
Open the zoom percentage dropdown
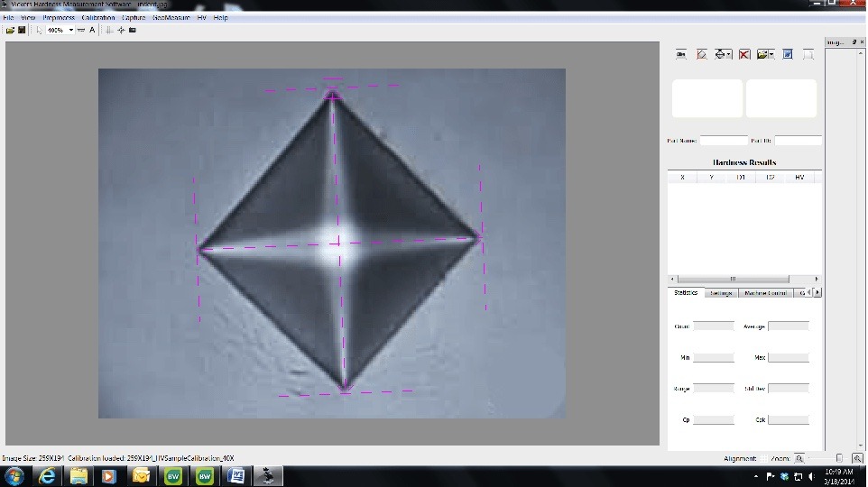[x=71, y=30]
